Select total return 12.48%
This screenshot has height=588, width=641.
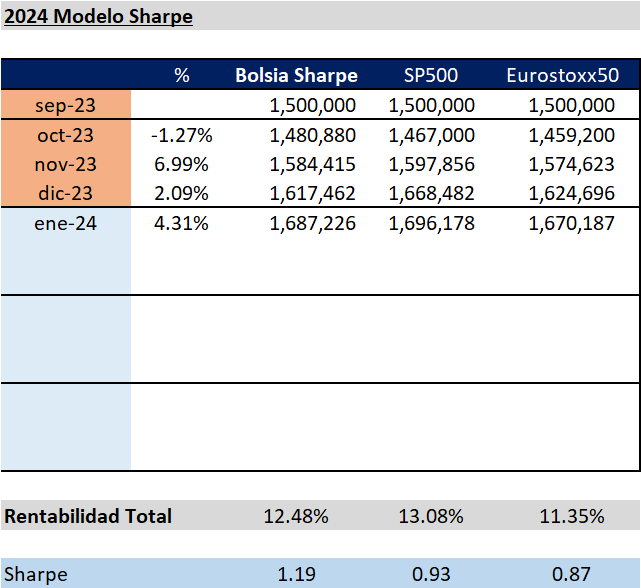click(x=296, y=516)
